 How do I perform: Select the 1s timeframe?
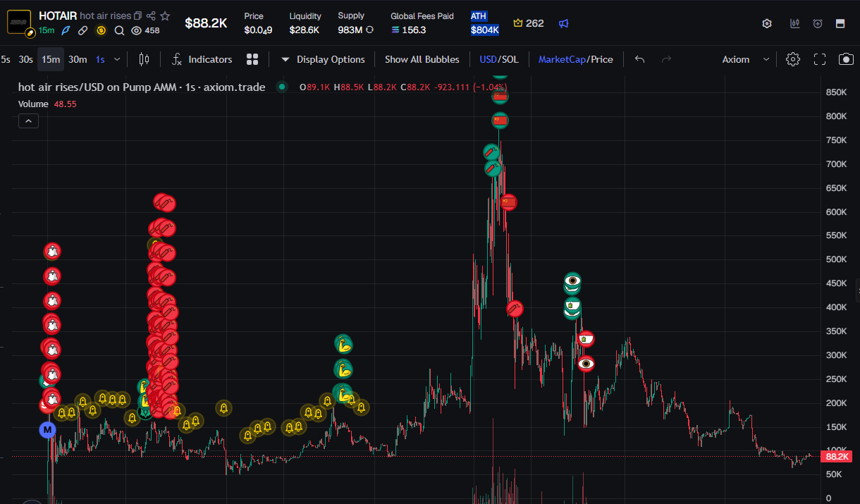100,59
